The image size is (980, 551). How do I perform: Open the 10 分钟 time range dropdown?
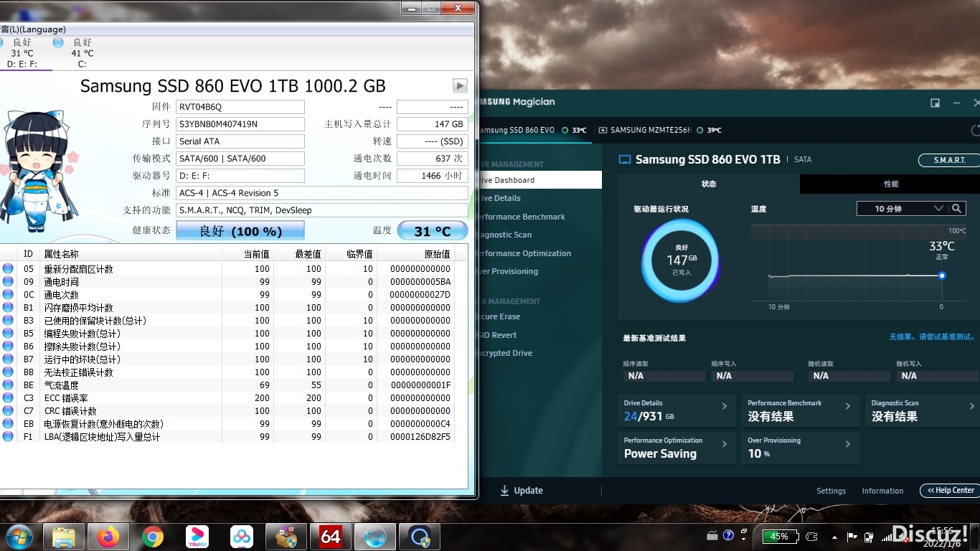pos(903,208)
